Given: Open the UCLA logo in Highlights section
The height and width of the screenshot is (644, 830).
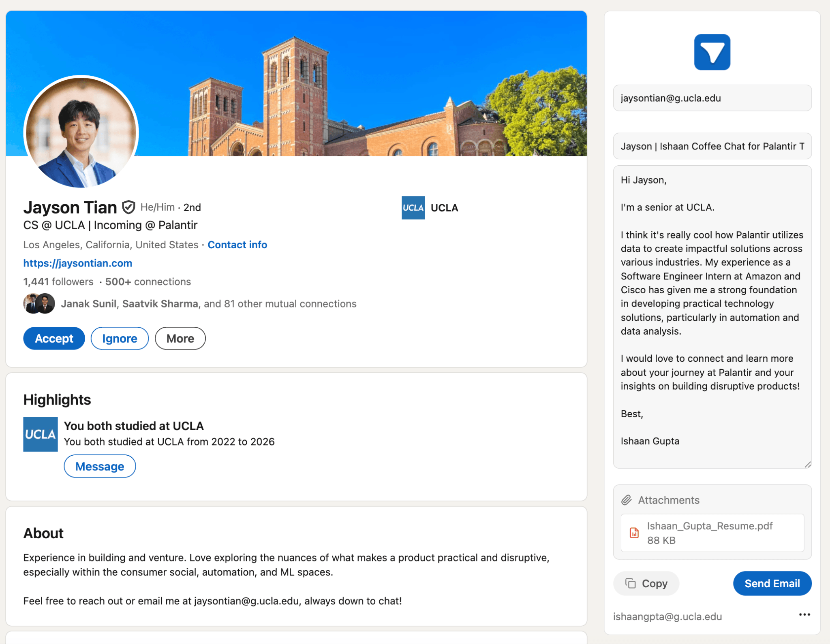Looking at the screenshot, I should coord(41,434).
